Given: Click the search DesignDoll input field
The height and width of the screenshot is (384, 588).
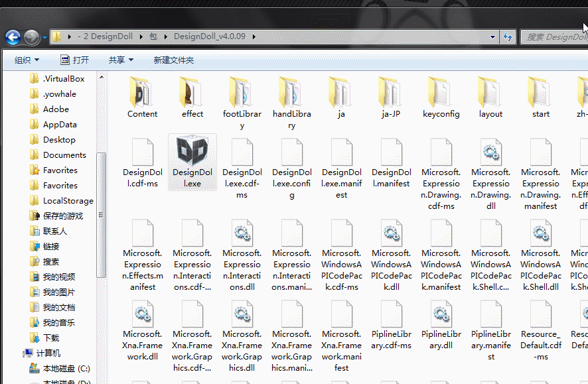Looking at the screenshot, I should click(x=554, y=37).
